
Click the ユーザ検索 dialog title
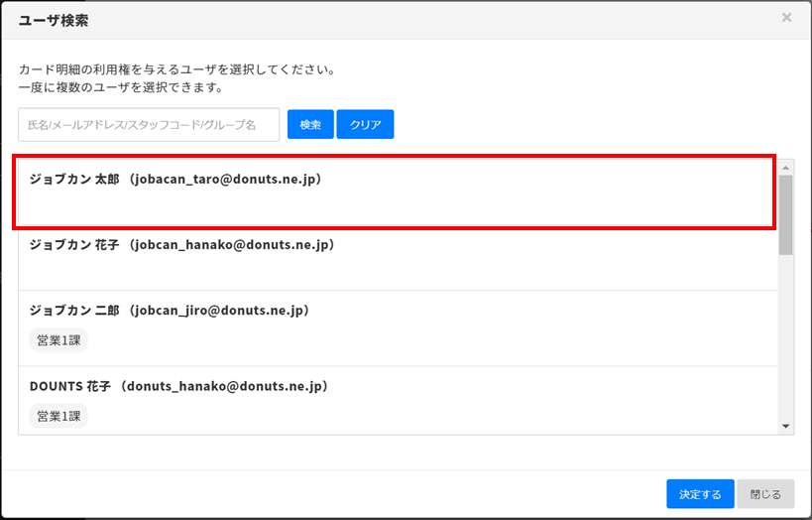[53, 19]
